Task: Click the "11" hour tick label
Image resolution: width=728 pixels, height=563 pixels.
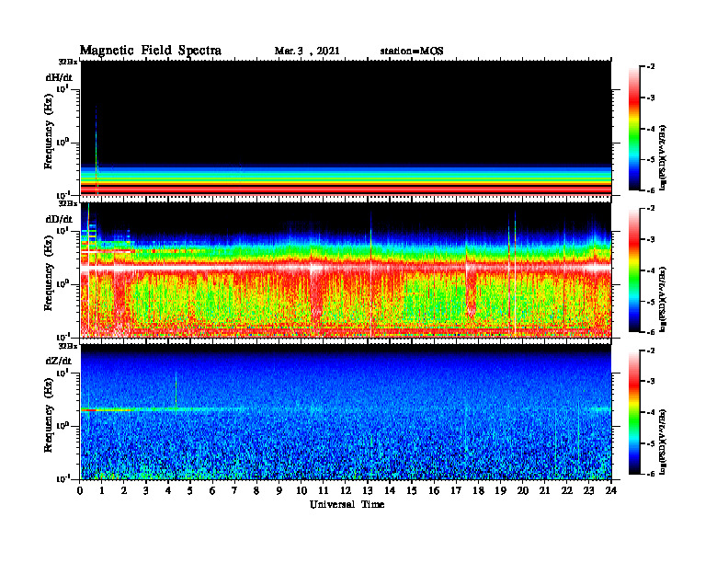Action: (x=323, y=490)
